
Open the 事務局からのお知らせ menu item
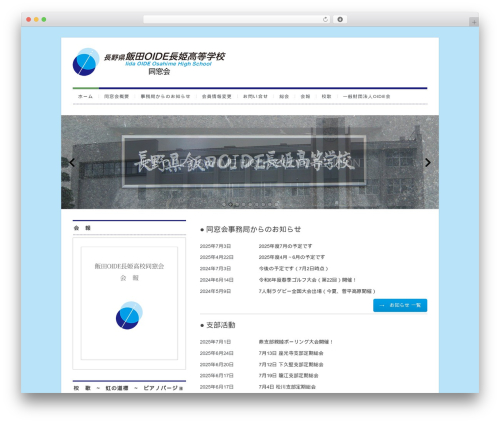tap(165, 96)
